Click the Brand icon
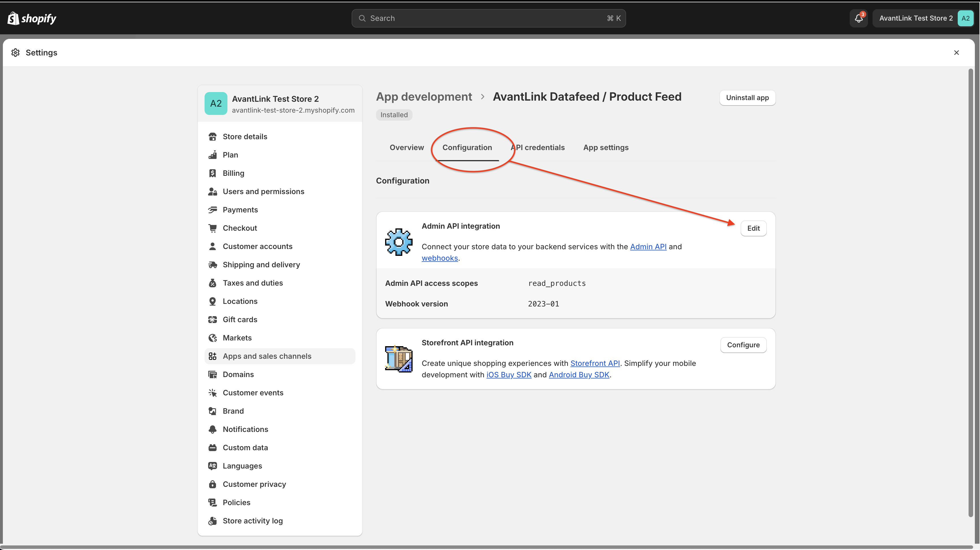 pos(212,411)
